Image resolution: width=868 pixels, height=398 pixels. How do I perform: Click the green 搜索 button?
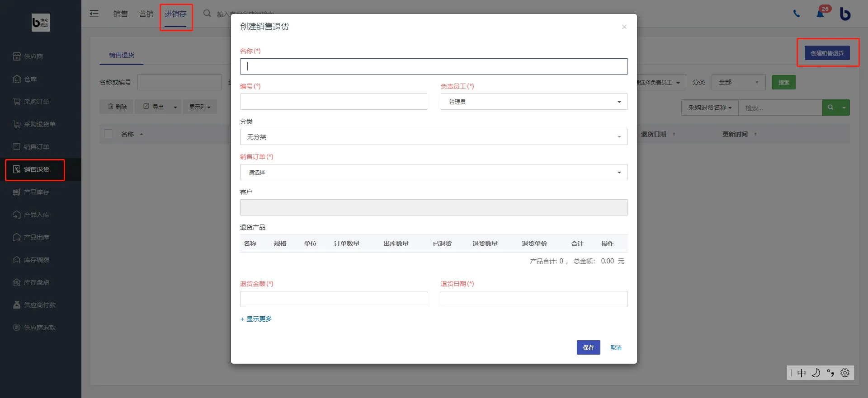783,82
